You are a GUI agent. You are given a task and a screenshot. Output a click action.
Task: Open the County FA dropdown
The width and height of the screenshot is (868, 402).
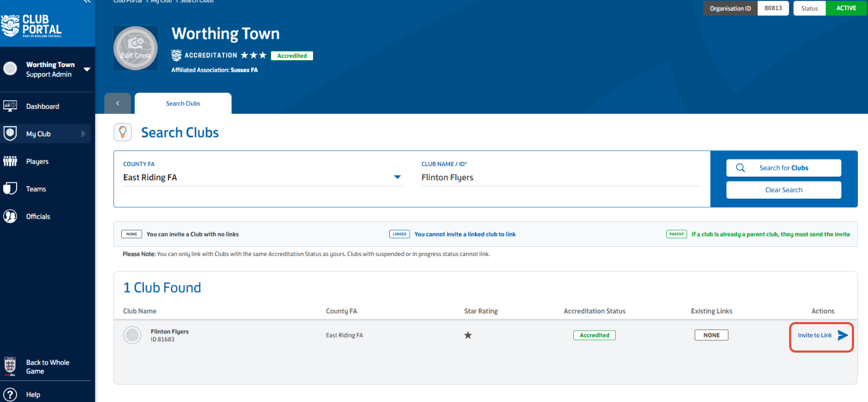pyautogui.click(x=263, y=178)
